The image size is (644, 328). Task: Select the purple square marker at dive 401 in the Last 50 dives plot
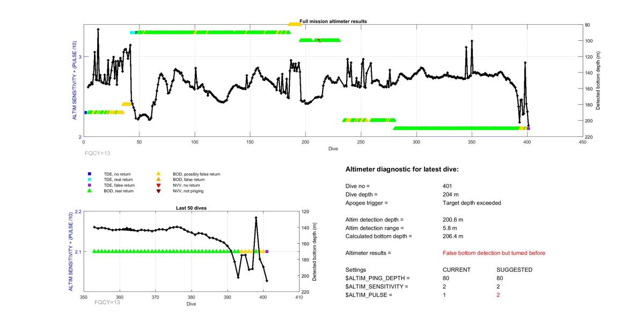tap(267, 251)
